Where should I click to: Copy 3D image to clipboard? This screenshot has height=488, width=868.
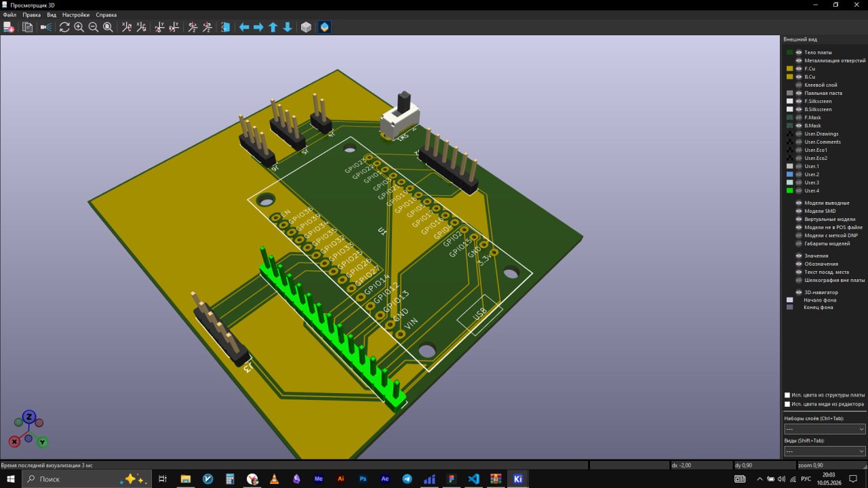point(28,27)
